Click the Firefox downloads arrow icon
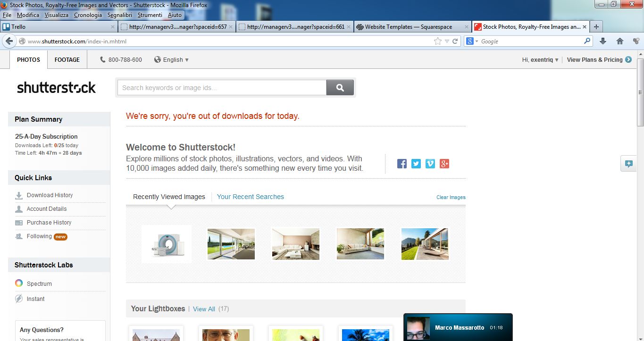 [x=602, y=41]
